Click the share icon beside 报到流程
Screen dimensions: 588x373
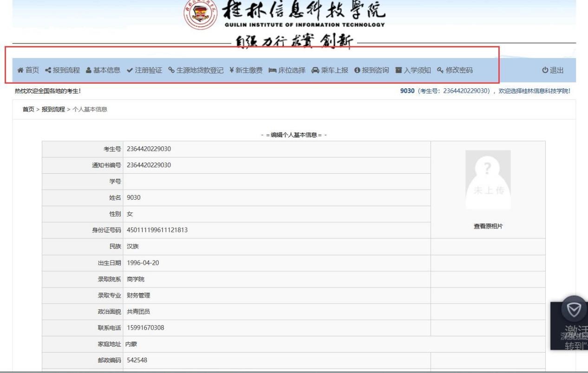pyautogui.click(x=48, y=70)
